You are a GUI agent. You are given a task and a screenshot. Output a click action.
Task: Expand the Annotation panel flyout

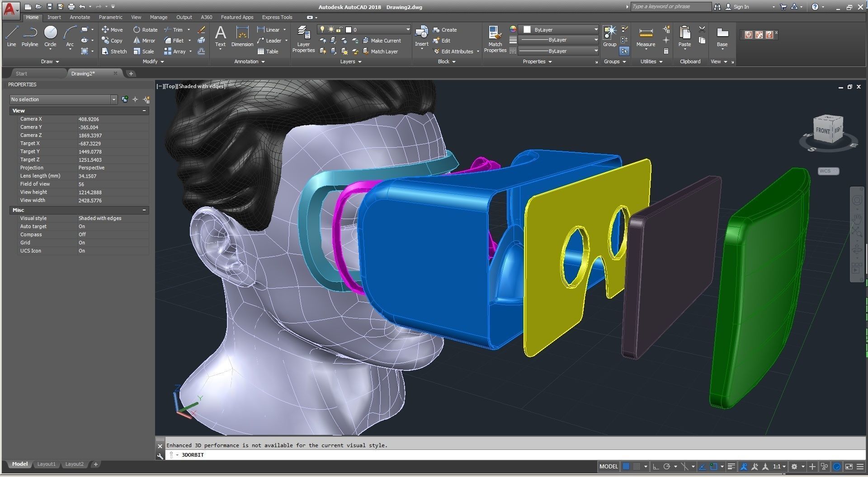pyautogui.click(x=250, y=61)
